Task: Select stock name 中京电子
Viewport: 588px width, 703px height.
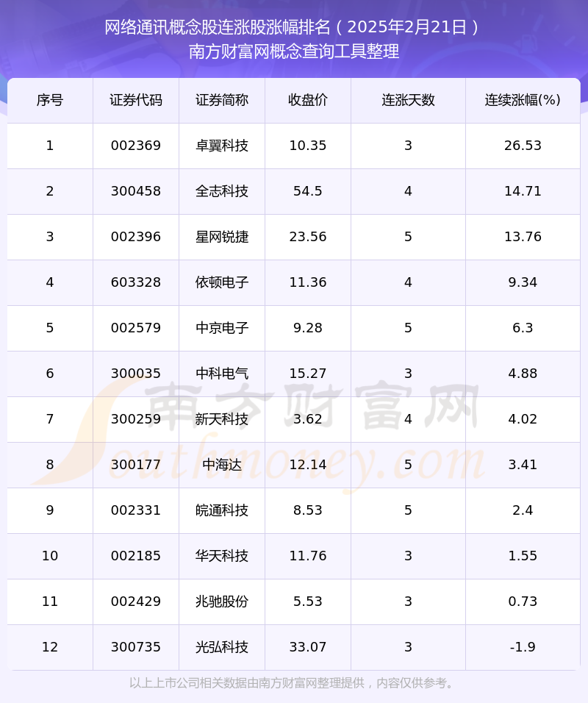Action: (x=222, y=328)
